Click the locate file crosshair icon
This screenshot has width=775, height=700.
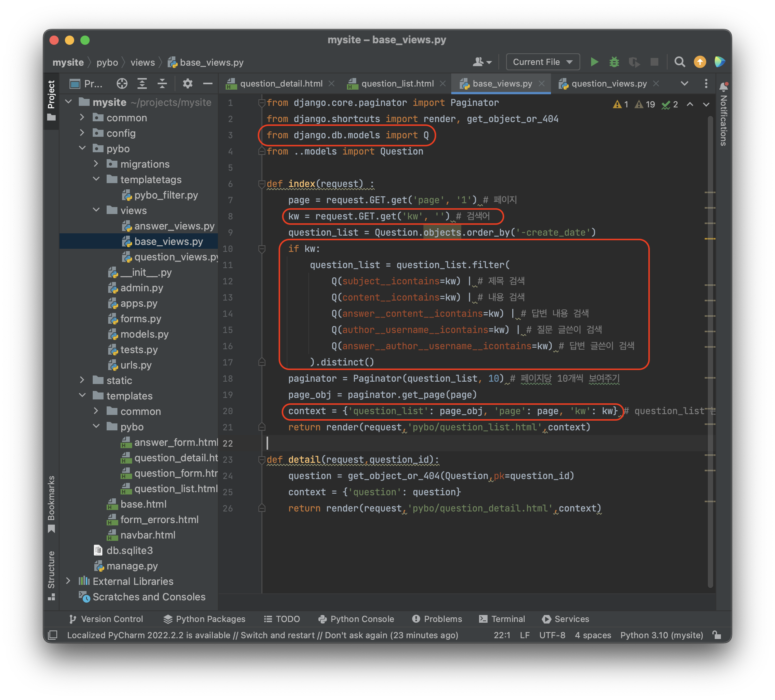coord(122,83)
